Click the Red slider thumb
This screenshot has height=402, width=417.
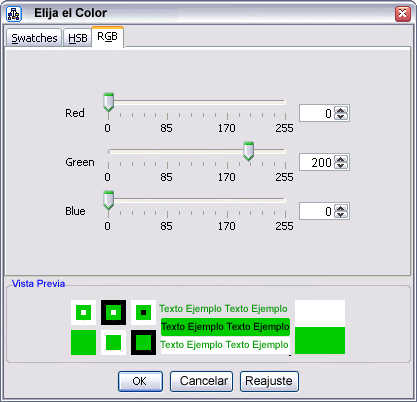click(108, 102)
